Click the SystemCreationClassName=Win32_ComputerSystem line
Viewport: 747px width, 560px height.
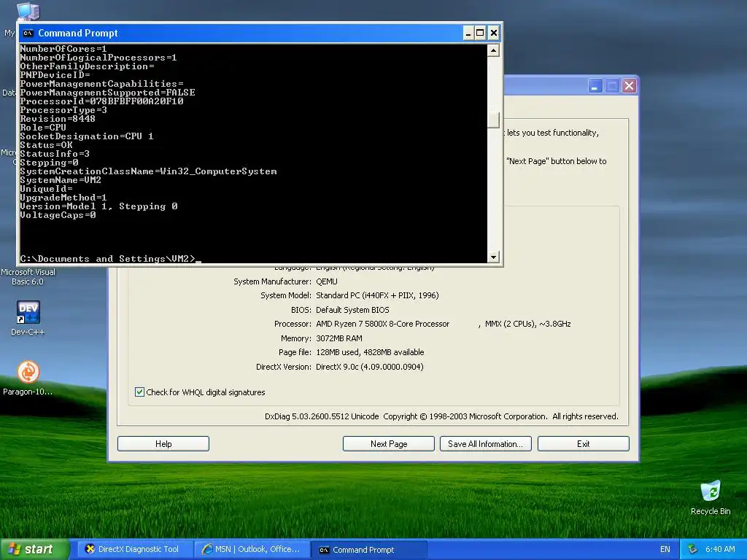tap(148, 171)
